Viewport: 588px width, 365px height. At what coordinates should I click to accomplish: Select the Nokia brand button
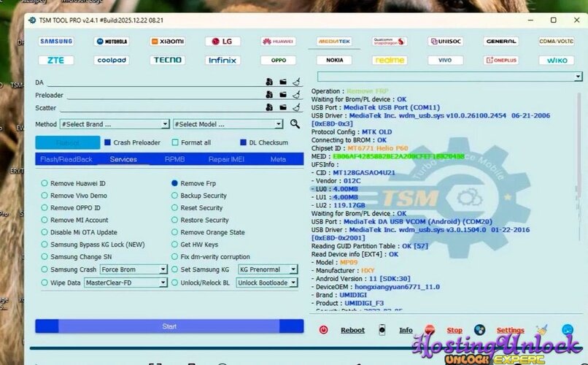click(x=333, y=60)
